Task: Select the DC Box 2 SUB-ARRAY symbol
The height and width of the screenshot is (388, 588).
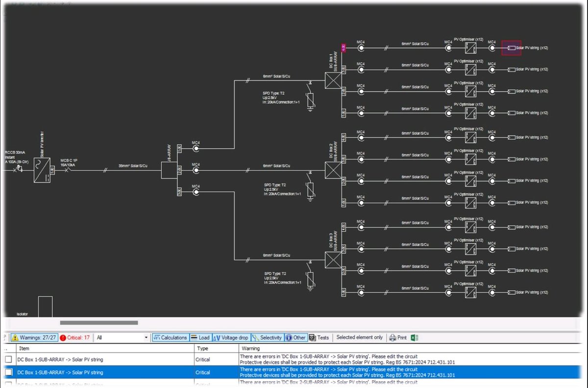Action: pos(333,170)
